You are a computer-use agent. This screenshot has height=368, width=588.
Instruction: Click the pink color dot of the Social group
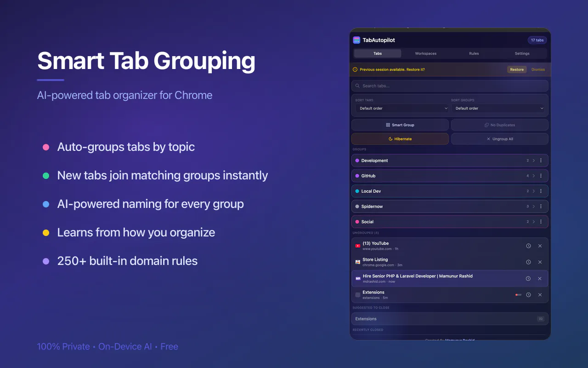point(357,222)
